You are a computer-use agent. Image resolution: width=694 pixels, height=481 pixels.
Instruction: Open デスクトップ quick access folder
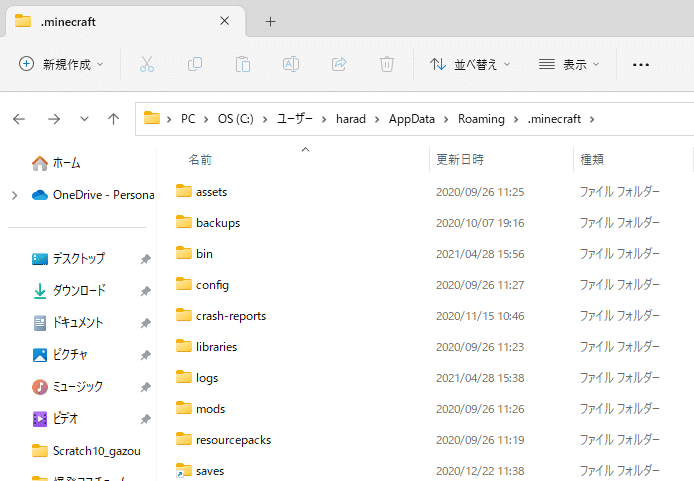pyautogui.click(x=69, y=258)
